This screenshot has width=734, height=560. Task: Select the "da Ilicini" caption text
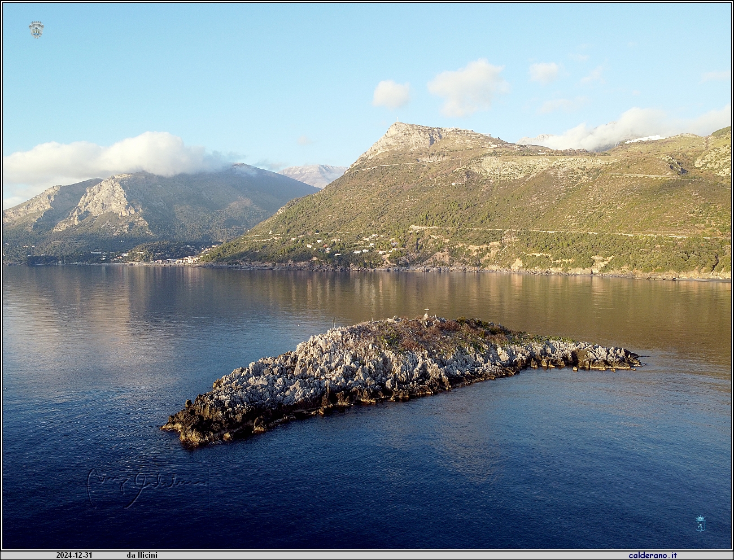pos(142,555)
